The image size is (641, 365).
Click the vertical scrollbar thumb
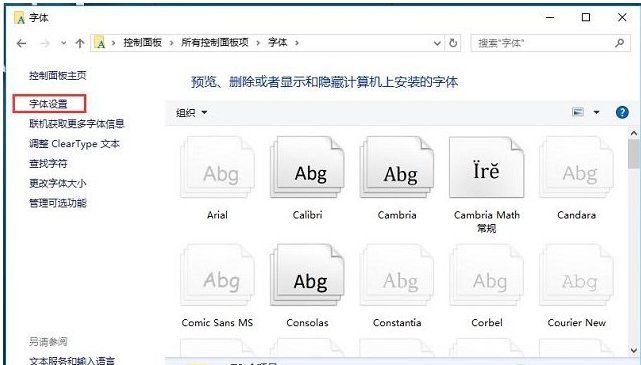pos(634,154)
